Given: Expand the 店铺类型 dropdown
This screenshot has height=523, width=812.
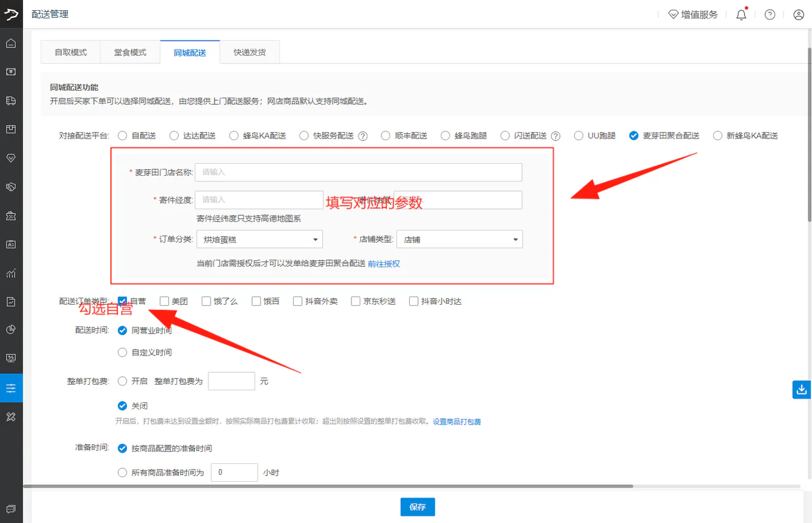Looking at the screenshot, I should tap(459, 239).
